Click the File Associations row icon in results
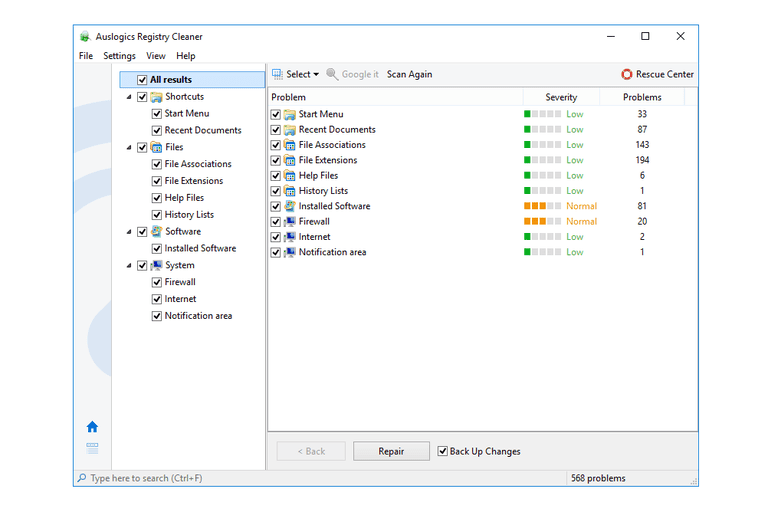The width and height of the screenshot is (768, 512). tap(290, 145)
